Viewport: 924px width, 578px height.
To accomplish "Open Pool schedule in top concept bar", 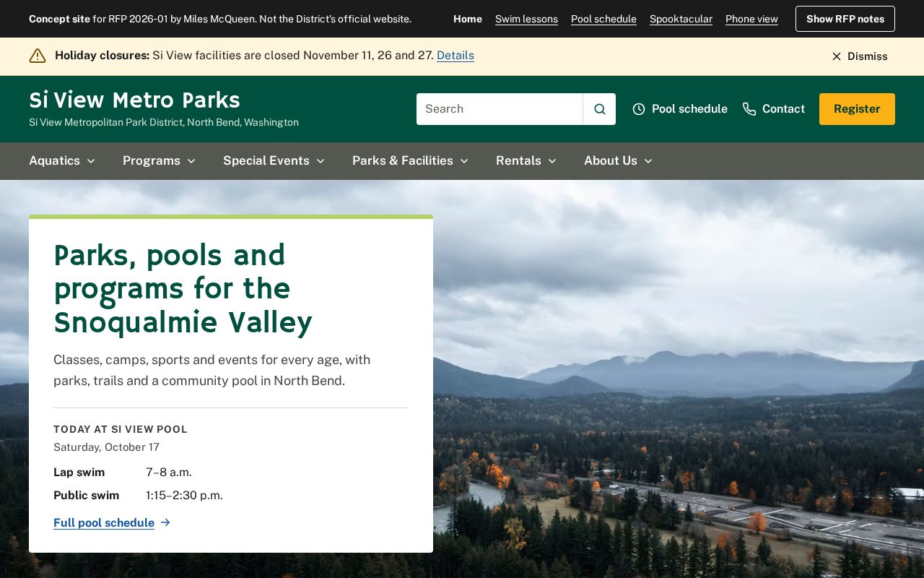I will (x=603, y=19).
